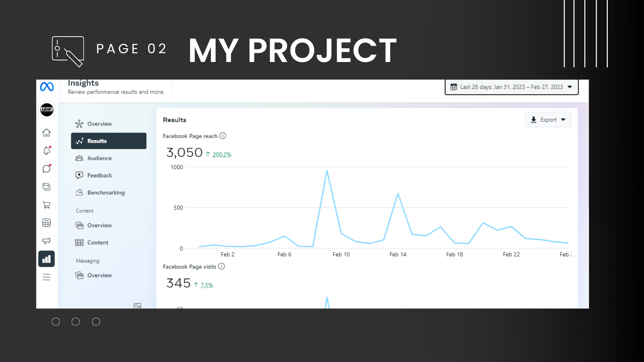Collapse the side navigation panel
Viewport: 644px width, 362px height.
(x=137, y=306)
